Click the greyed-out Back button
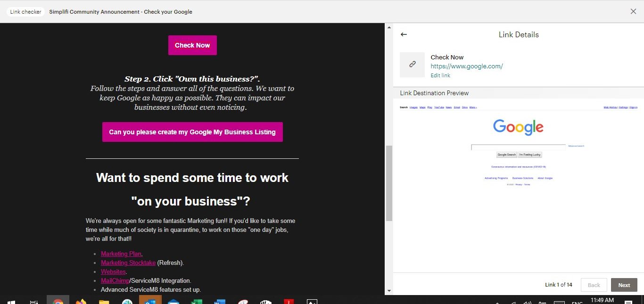Viewport: 644px width, 304px height. [x=594, y=285]
